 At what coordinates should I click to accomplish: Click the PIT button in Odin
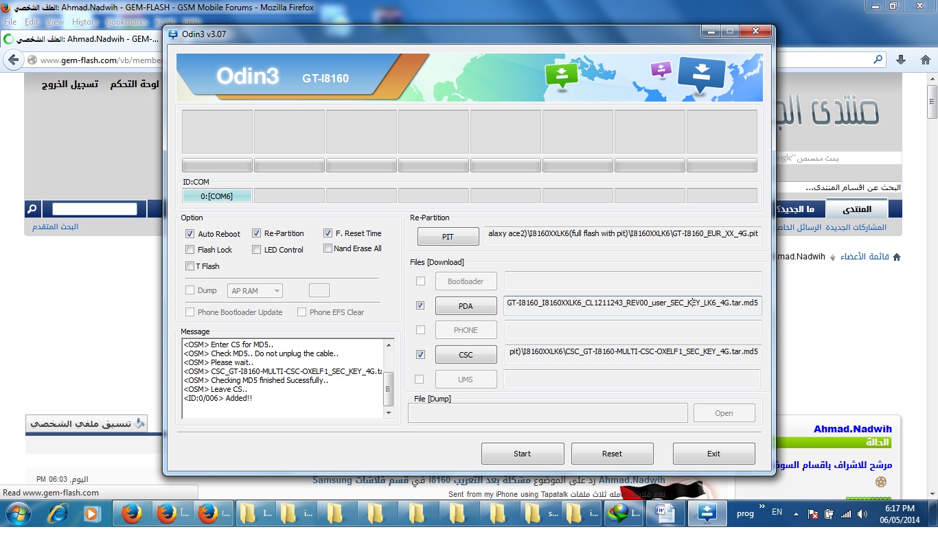448,237
